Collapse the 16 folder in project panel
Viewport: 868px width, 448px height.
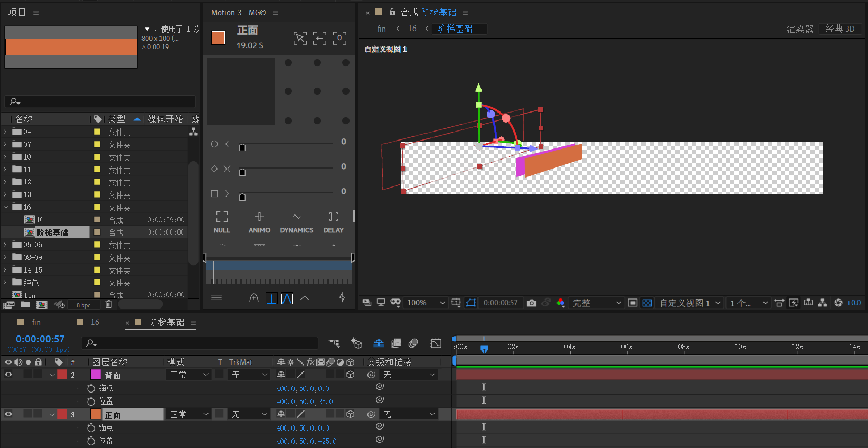5,207
